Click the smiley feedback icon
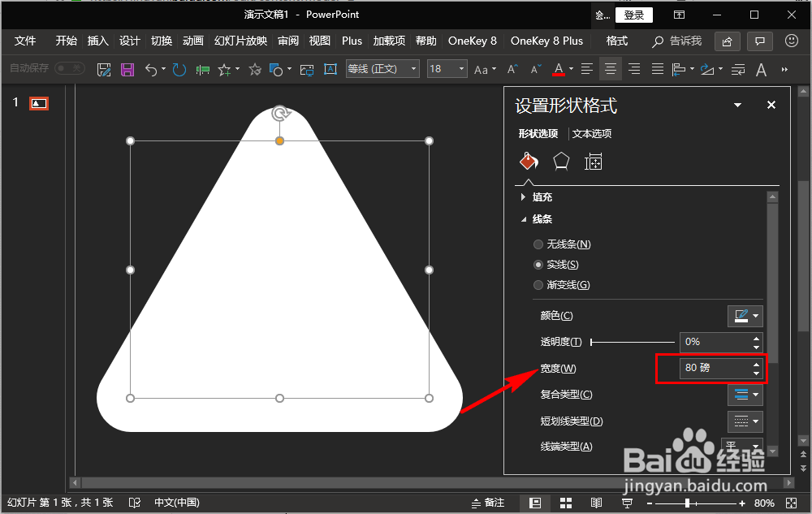Image resolution: width=812 pixels, height=514 pixels. (x=791, y=41)
